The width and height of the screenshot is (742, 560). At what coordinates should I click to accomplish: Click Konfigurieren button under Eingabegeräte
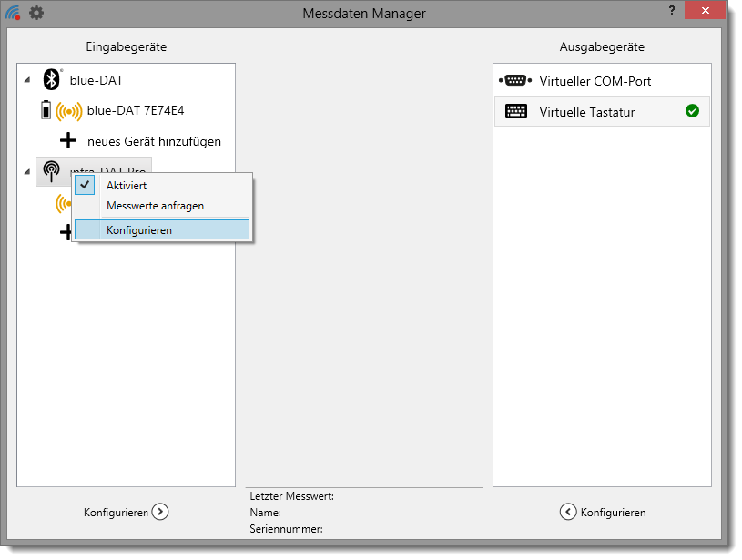click(x=126, y=512)
